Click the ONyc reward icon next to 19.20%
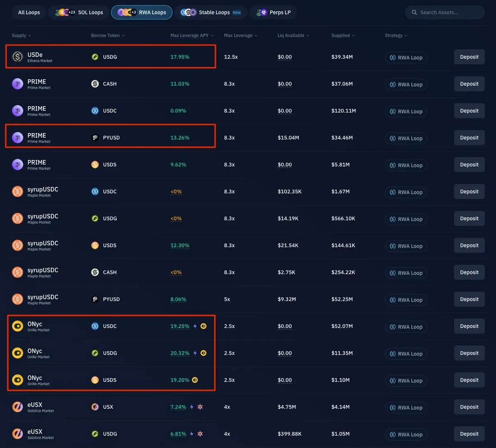This screenshot has width=496, height=448. 195,380
